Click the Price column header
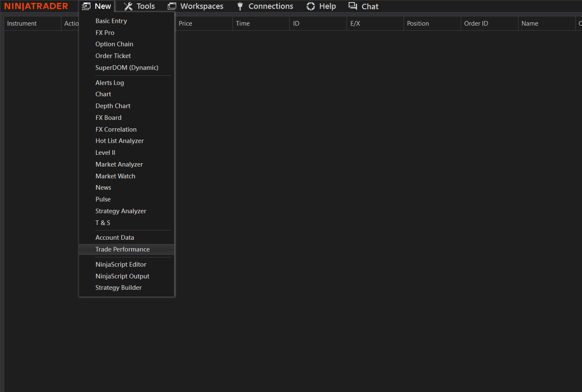The height and width of the screenshot is (392, 582). tap(185, 23)
